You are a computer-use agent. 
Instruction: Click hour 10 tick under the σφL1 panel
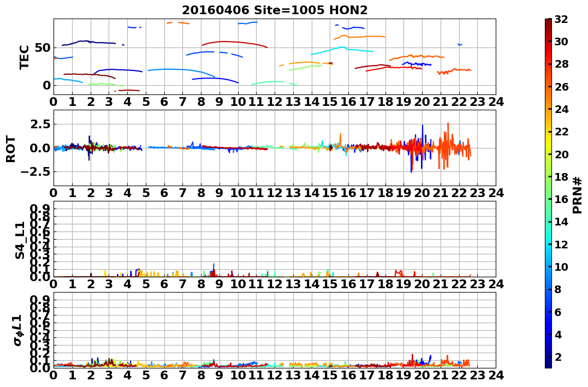click(x=238, y=375)
